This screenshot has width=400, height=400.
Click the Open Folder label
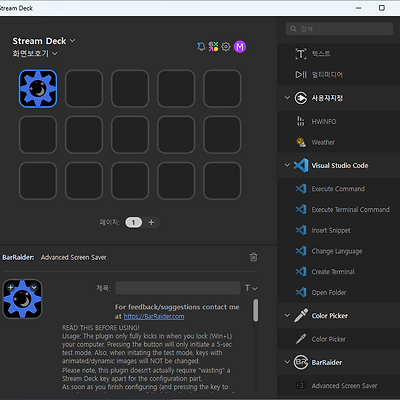click(x=329, y=293)
